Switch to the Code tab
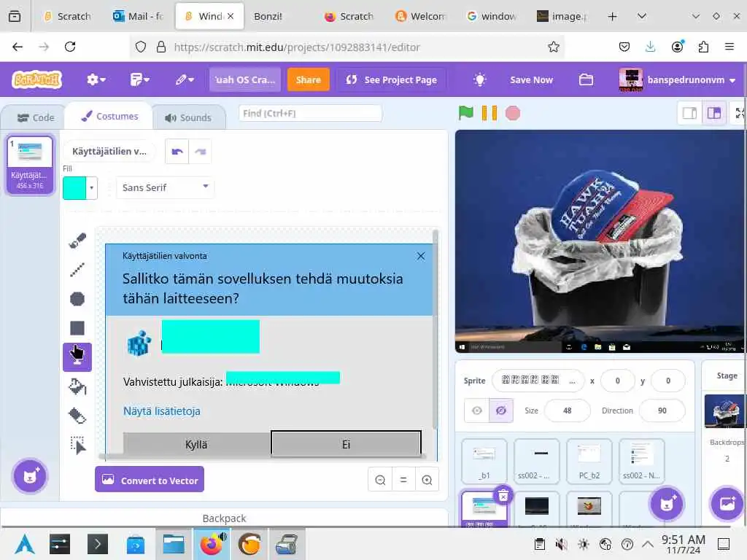 (36, 117)
